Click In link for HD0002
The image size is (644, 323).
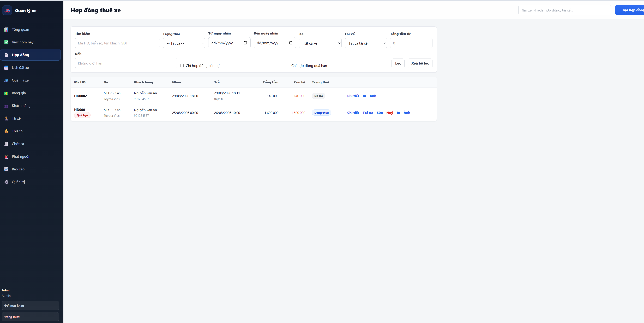pyautogui.click(x=364, y=96)
